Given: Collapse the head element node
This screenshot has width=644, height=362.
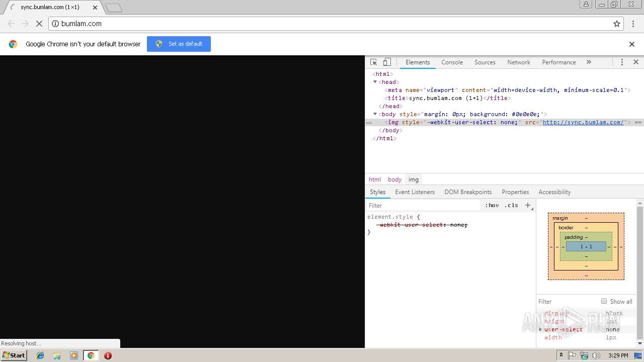Looking at the screenshot, I should 375,82.
